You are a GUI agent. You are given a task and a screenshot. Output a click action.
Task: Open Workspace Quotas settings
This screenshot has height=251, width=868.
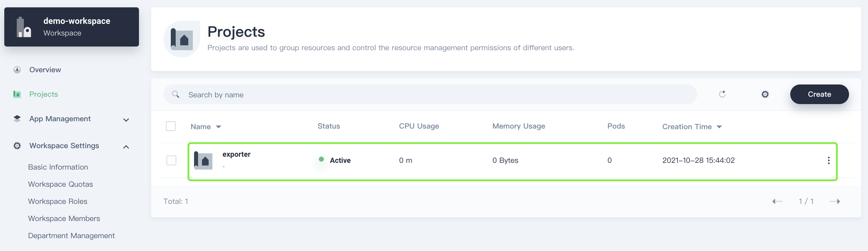[x=60, y=184]
